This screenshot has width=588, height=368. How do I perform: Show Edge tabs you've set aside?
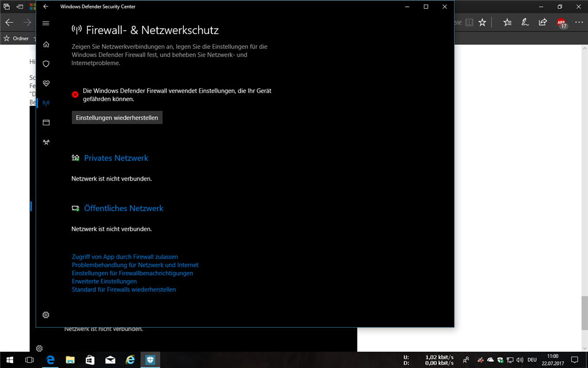point(6,6)
